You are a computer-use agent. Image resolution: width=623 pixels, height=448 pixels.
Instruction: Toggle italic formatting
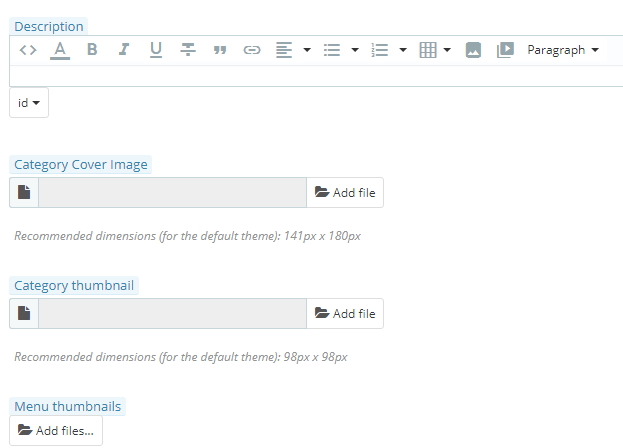(x=124, y=50)
